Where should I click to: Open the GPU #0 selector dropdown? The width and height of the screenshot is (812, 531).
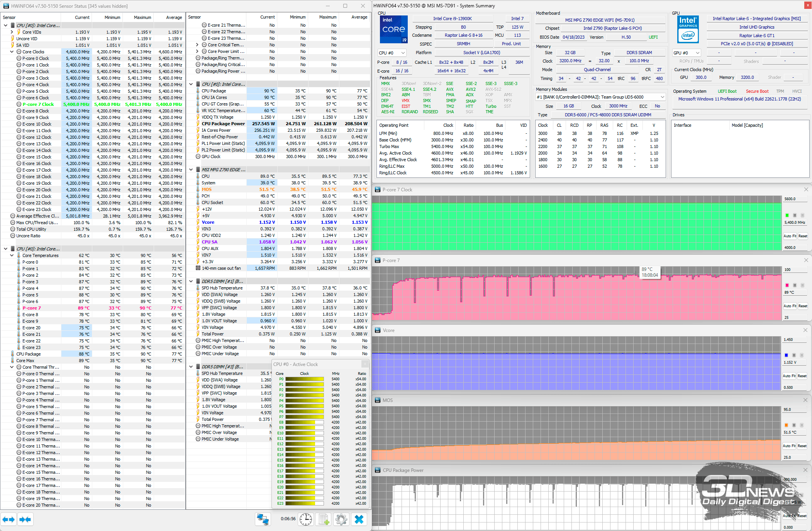pos(687,53)
